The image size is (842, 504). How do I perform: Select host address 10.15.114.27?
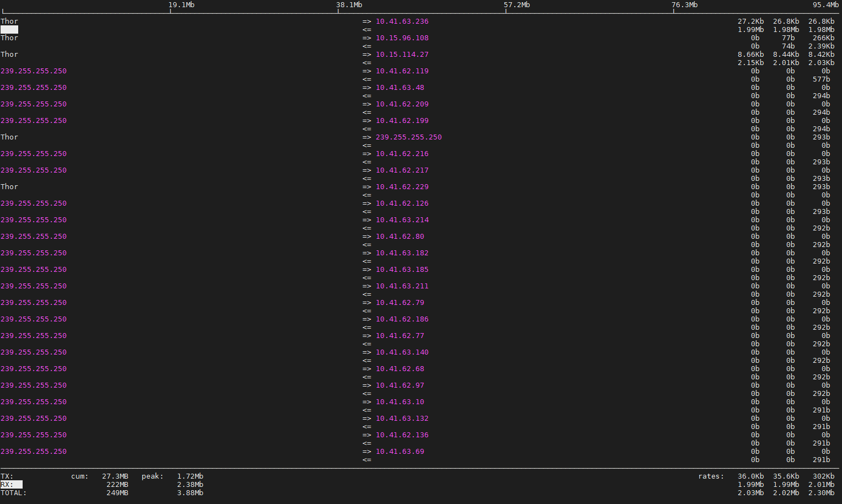click(x=402, y=55)
